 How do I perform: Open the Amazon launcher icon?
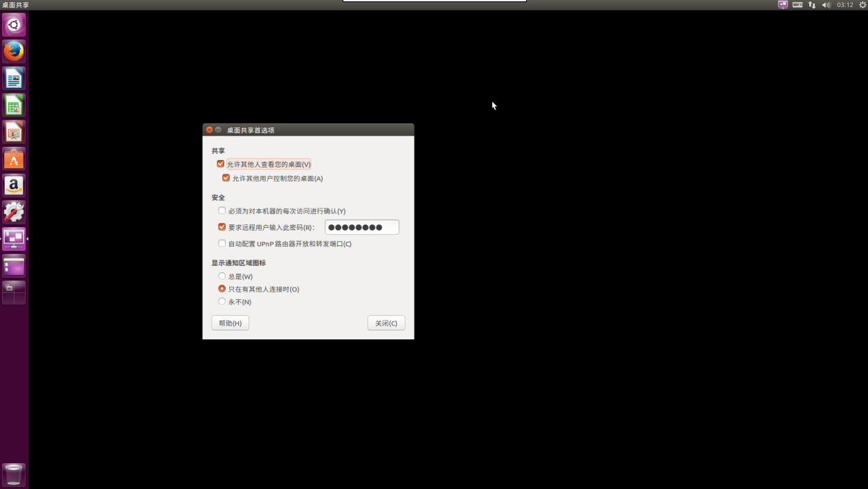click(x=14, y=186)
